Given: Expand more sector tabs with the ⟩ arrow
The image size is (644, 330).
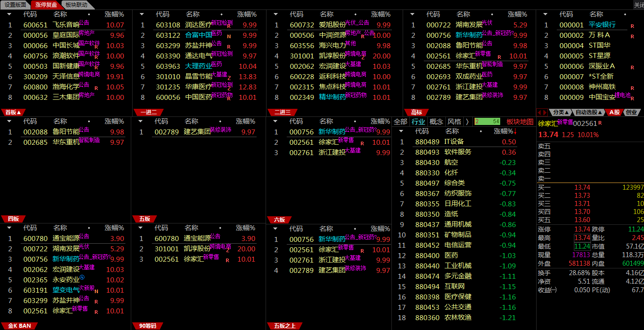Looking at the screenshot, I should [467, 121].
